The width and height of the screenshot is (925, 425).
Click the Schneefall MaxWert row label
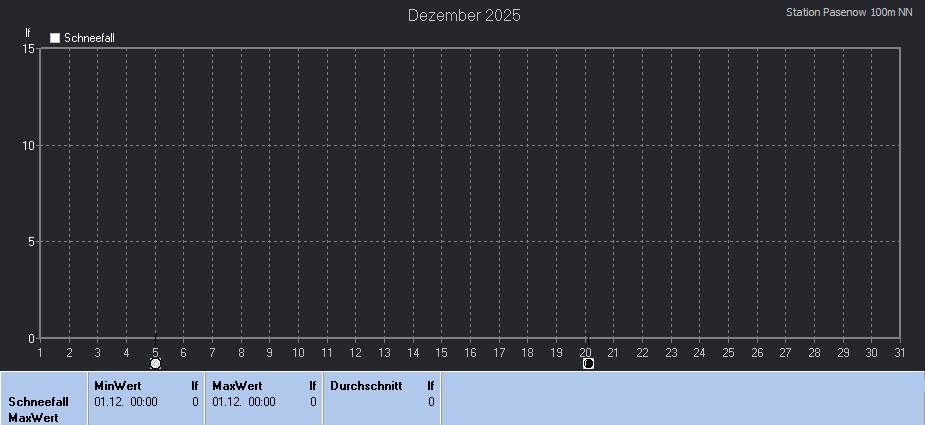point(38,409)
